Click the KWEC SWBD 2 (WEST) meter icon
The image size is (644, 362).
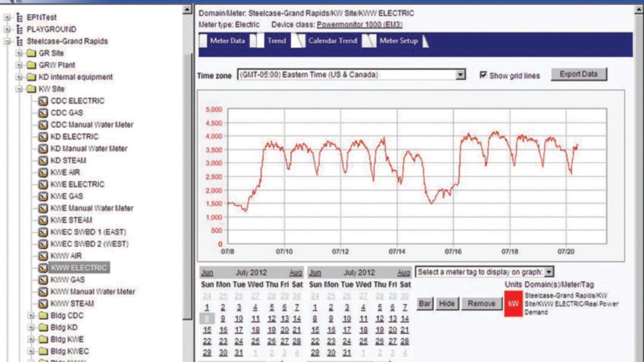pos(43,244)
